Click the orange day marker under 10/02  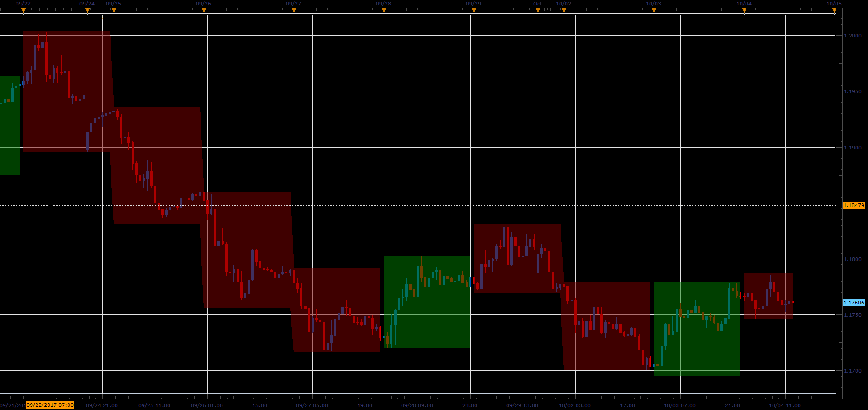(564, 11)
